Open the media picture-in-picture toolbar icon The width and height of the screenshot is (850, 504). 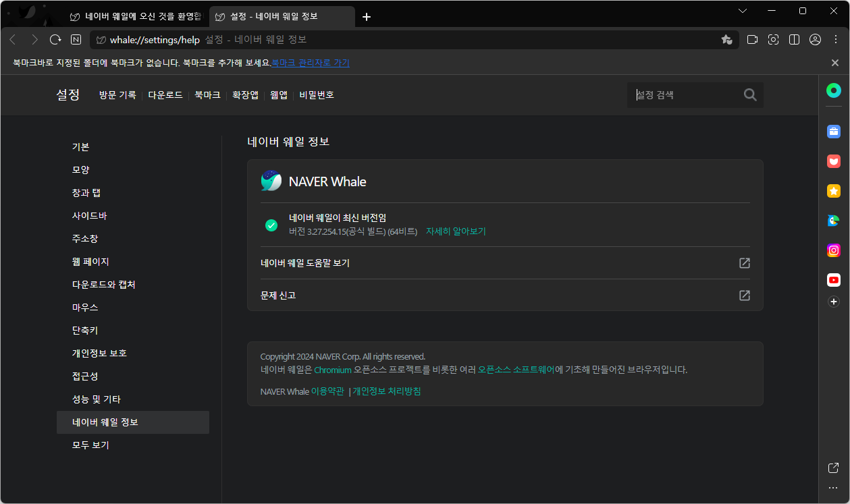point(752,40)
